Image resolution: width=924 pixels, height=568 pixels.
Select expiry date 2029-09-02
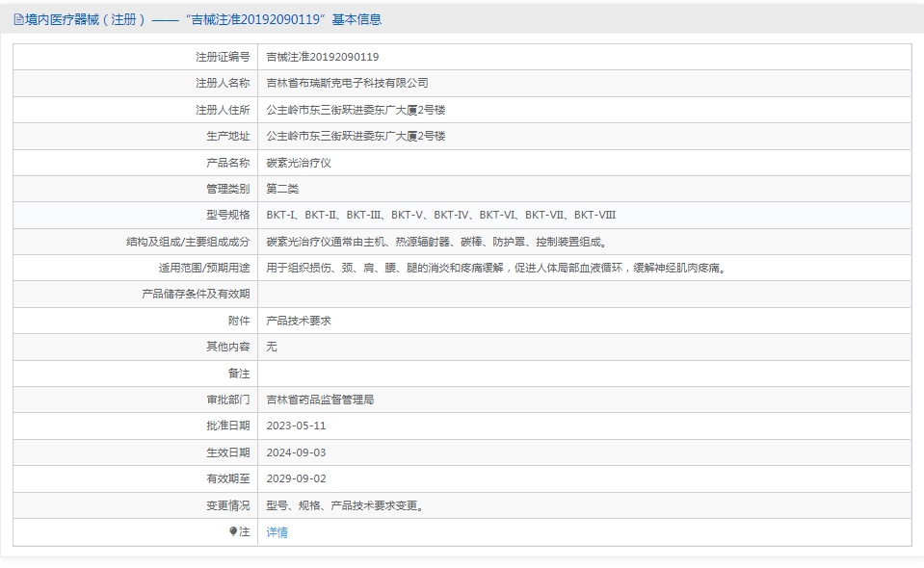[296, 478]
